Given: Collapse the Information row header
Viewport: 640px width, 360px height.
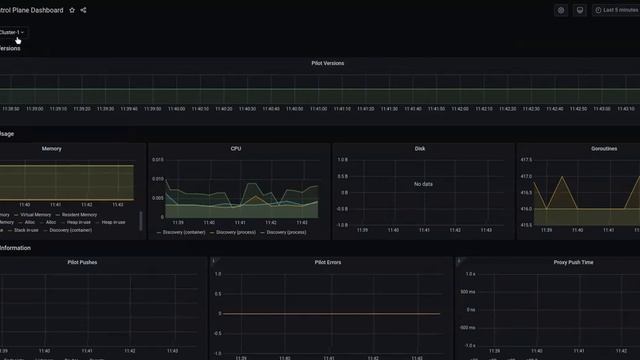Looking at the screenshot, I should click(x=15, y=248).
